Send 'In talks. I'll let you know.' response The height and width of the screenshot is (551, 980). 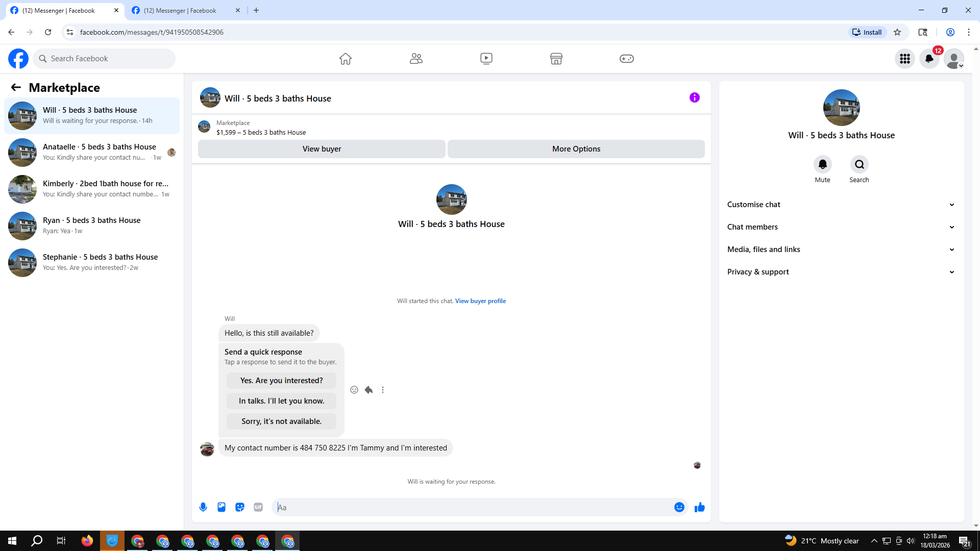[x=281, y=401]
